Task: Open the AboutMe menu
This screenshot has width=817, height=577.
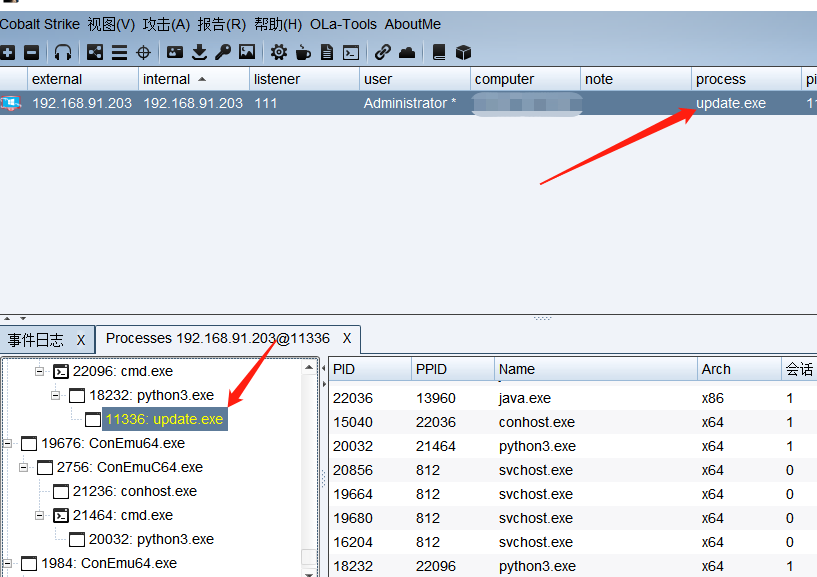Action: (x=413, y=24)
